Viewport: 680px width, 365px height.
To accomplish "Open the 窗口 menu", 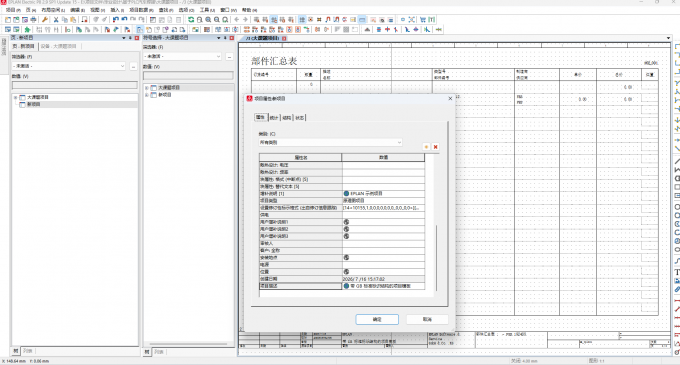I will click(228, 10).
